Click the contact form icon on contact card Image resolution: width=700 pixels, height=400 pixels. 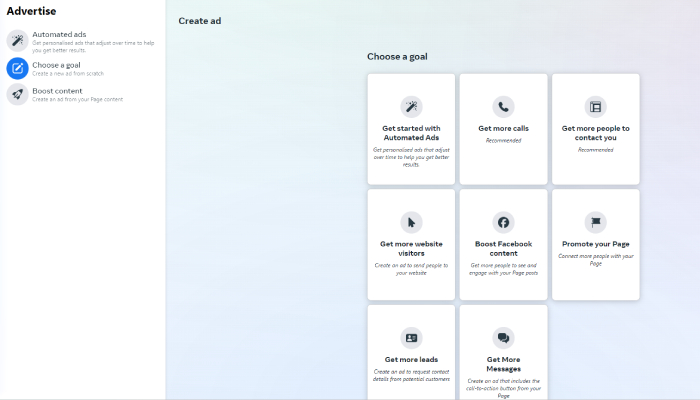(x=595, y=107)
